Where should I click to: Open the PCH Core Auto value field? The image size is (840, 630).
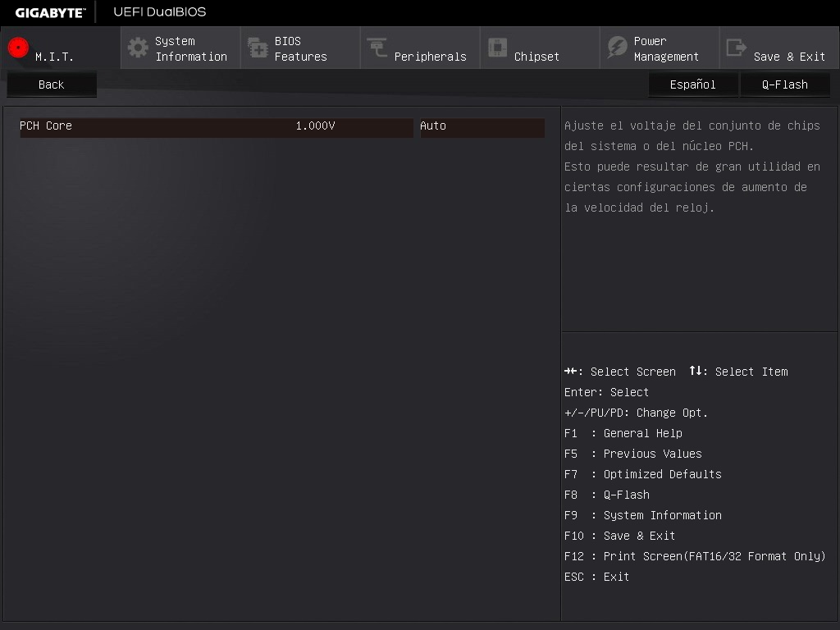(482, 126)
